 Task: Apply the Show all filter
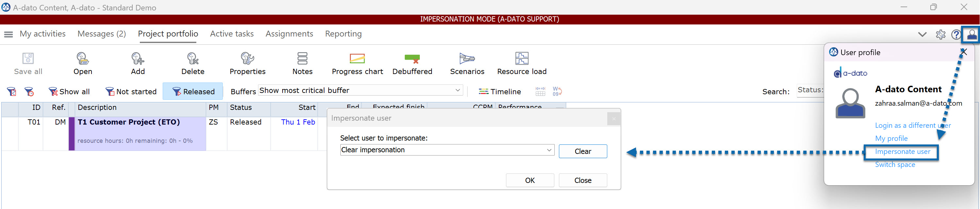pyautogui.click(x=69, y=92)
